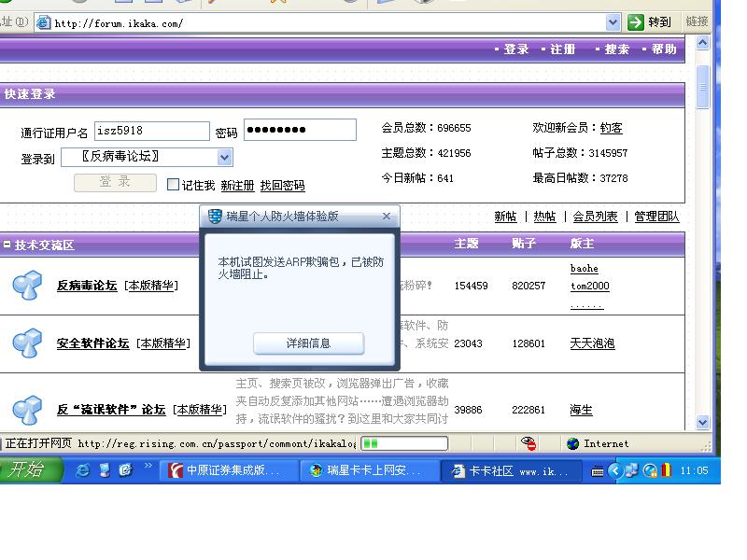The image size is (747, 560).
Task: Click the forum.ikaka.com address field
Action: (329, 22)
